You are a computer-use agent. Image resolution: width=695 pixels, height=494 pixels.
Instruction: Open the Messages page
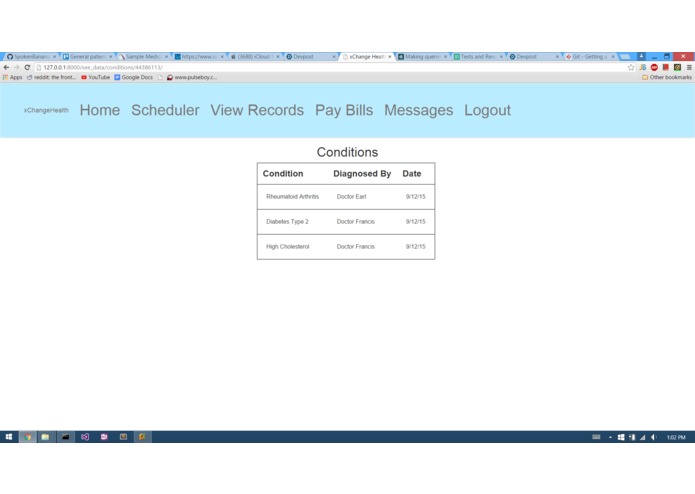(418, 110)
